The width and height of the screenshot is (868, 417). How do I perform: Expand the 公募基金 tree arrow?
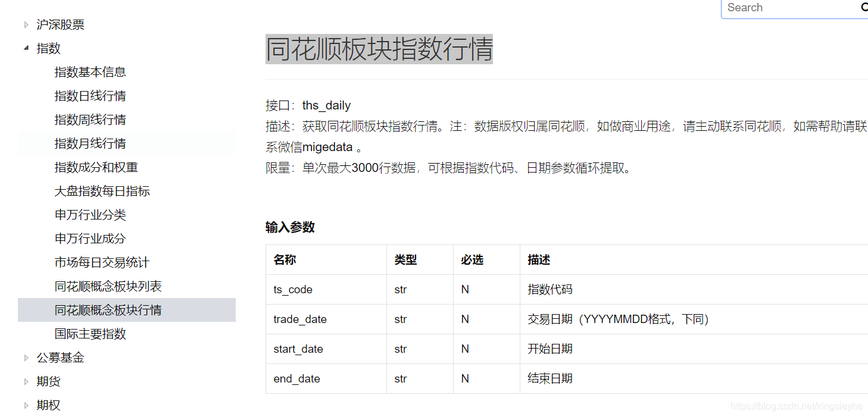[x=26, y=358]
